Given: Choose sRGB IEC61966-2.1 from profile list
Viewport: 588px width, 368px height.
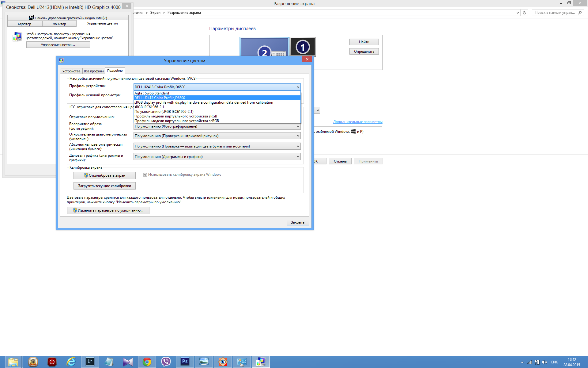Looking at the screenshot, I should [x=149, y=107].
